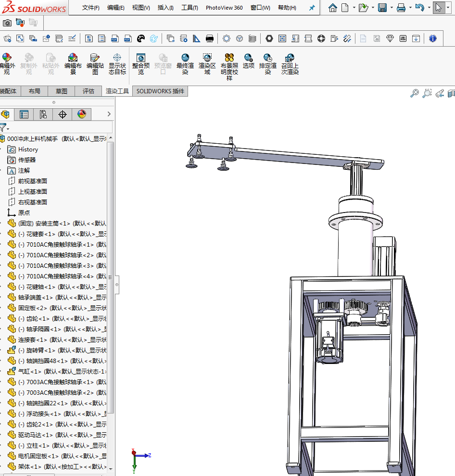Image resolution: width=455 pixels, height=476 pixels.
Task: Click the blue information icon in toolbar
Action: [433, 38]
